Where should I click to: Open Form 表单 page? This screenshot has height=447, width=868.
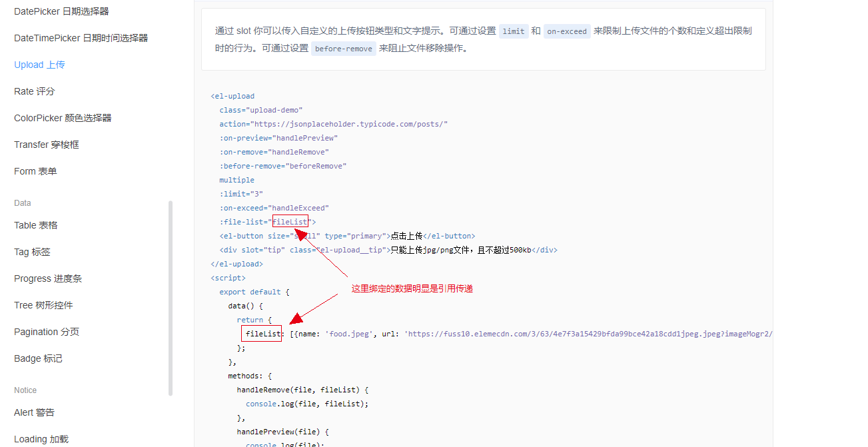pyautogui.click(x=35, y=171)
